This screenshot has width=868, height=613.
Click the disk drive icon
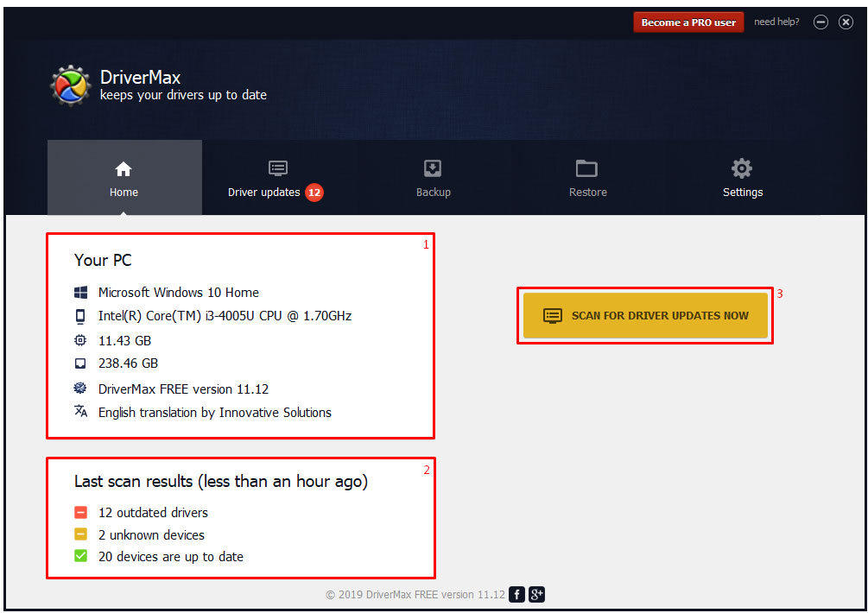(x=81, y=363)
